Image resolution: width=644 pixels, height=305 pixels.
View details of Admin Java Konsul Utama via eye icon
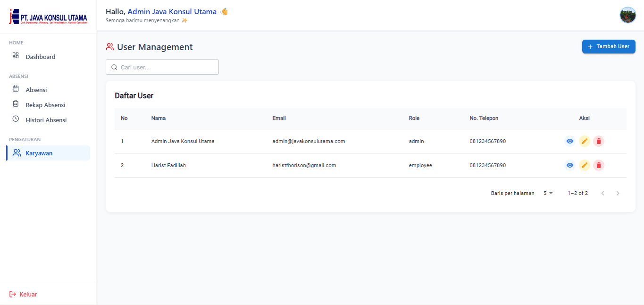point(570,141)
